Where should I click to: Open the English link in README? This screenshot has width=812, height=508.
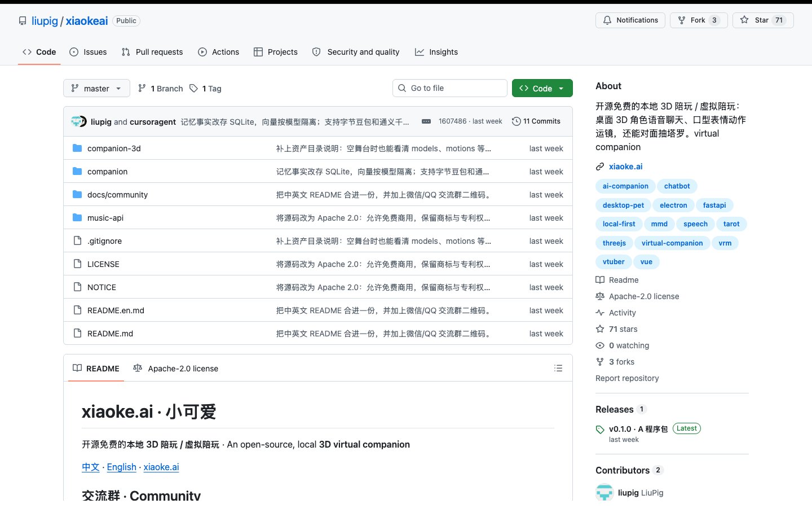tap(122, 467)
